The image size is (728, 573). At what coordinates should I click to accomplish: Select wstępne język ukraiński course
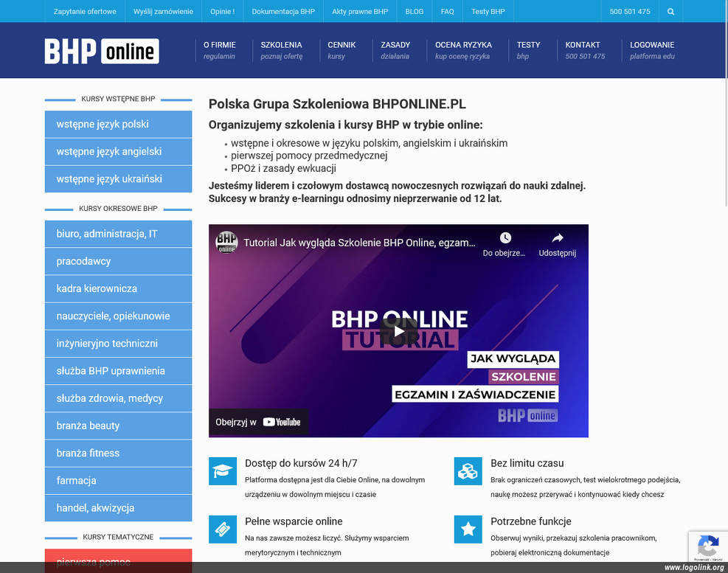pos(119,178)
